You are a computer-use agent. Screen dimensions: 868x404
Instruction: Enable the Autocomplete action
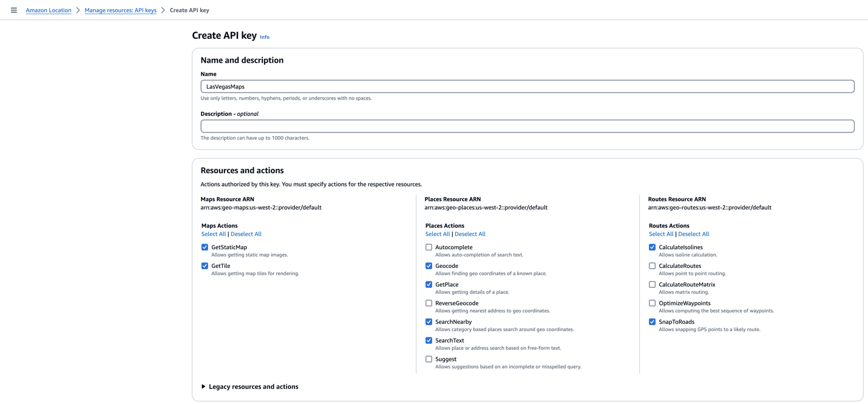point(429,247)
